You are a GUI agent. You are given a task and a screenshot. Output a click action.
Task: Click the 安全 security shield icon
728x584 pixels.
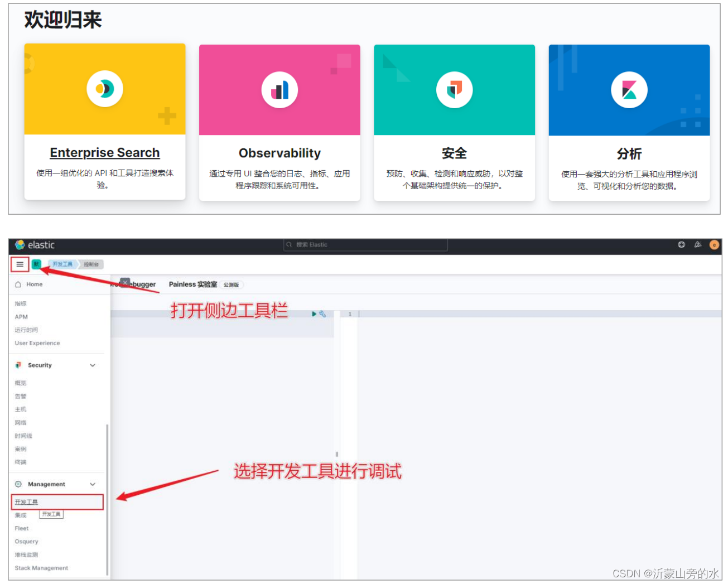[454, 90]
